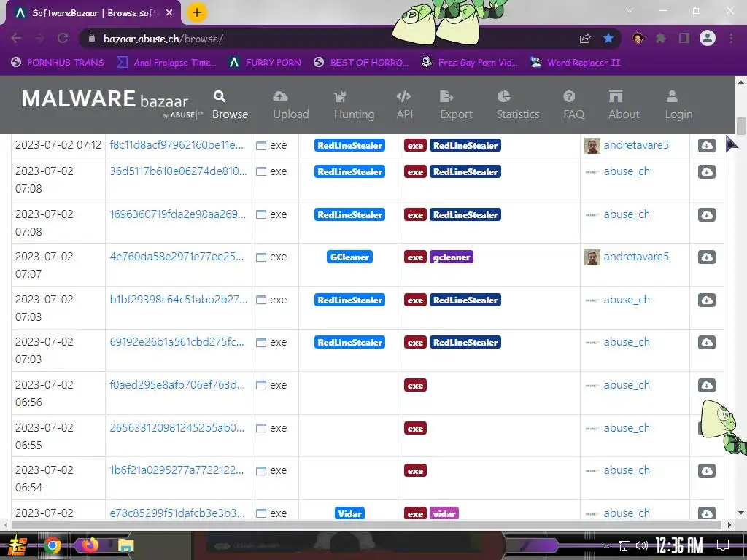747x560 pixels.
Task: Open andretavare5 reporter on 07:12 row
Action: click(x=636, y=145)
